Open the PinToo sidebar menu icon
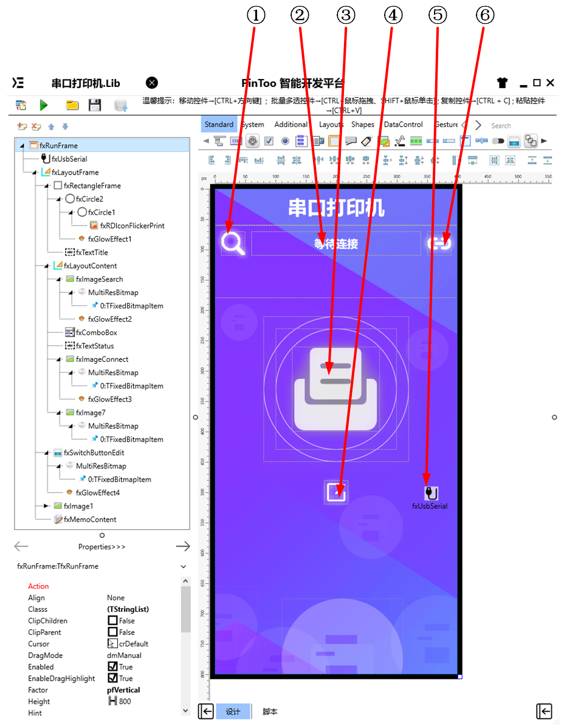 18,83
